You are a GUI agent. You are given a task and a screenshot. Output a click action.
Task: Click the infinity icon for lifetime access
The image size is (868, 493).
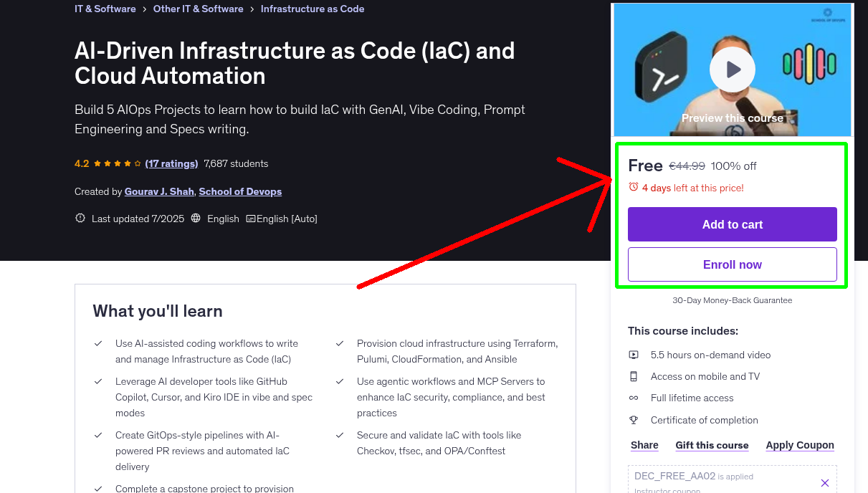tap(633, 398)
